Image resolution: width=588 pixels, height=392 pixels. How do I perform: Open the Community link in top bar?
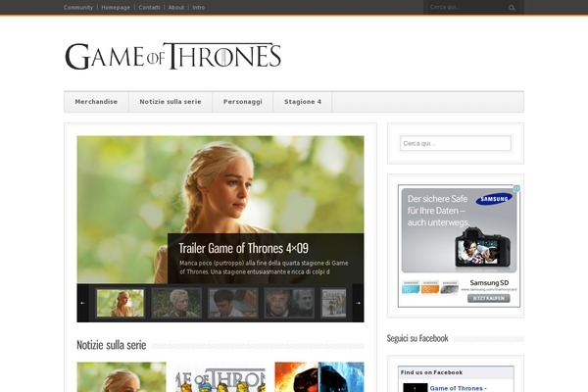click(78, 8)
